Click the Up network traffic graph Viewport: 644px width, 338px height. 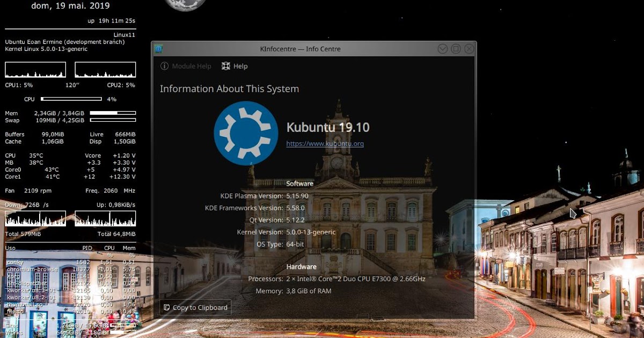click(105, 218)
